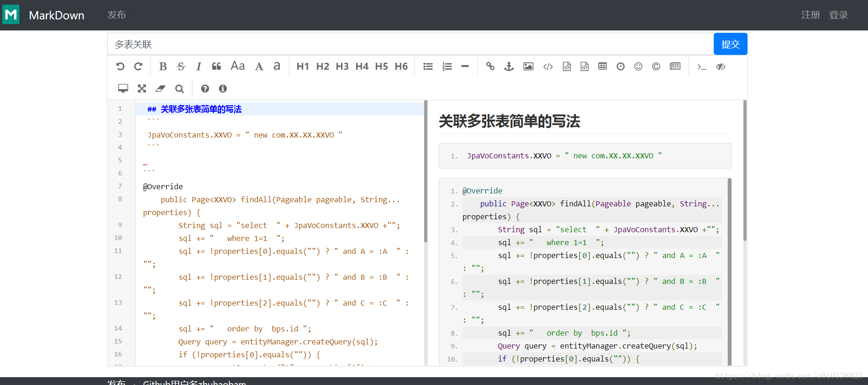Open the 发布 item in top navigation

click(x=116, y=15)
